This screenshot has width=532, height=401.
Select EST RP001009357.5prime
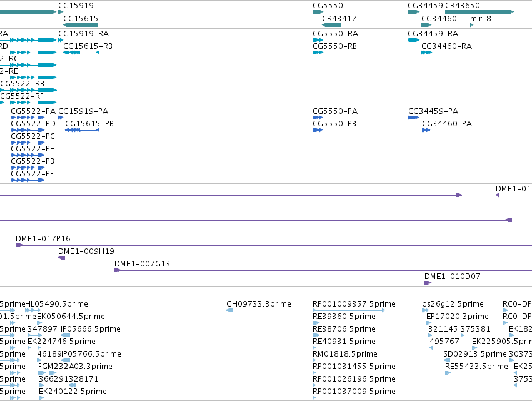(x=354, y=304)
